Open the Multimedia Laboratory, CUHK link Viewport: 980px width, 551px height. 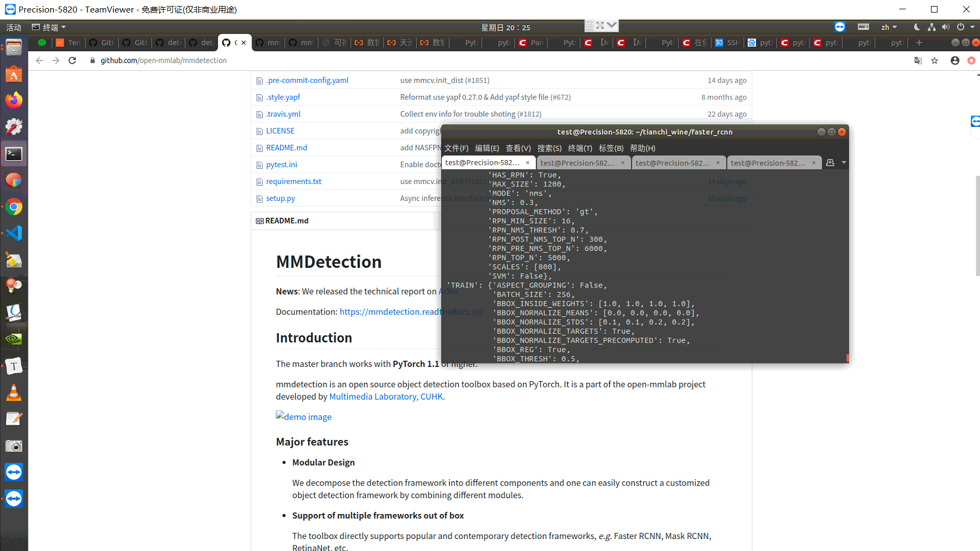386,396
